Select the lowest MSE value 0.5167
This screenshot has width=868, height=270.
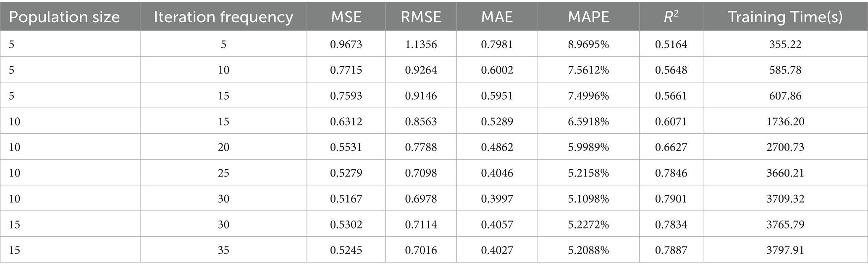(x=346, y=198)
